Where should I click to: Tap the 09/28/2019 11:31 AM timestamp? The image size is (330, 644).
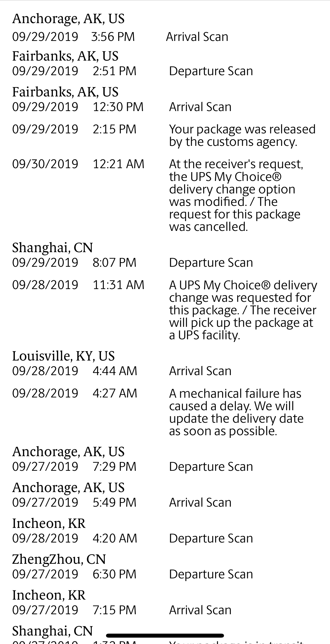[x=78, y=285]
